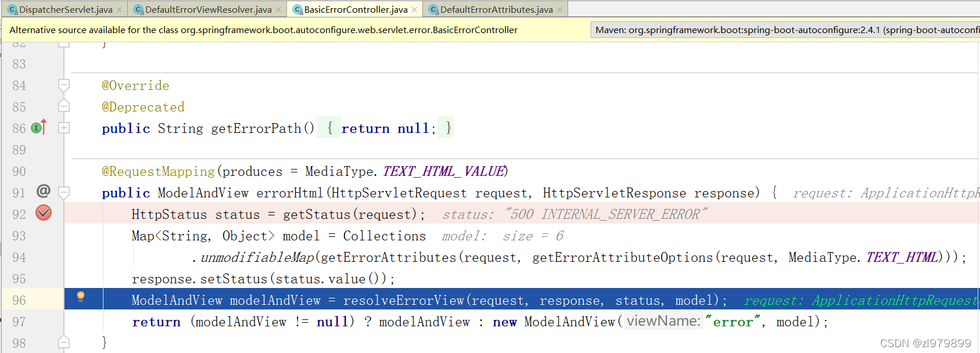The height and width of the screenshot is (353, 980).
Task: Click line number 90 in the gutter
Action: click(19, 171)
